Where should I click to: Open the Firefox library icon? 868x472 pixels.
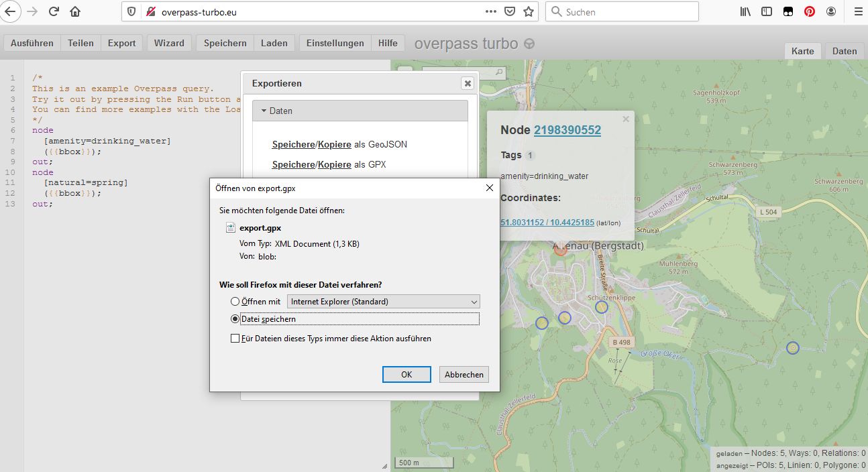(745, 11)
